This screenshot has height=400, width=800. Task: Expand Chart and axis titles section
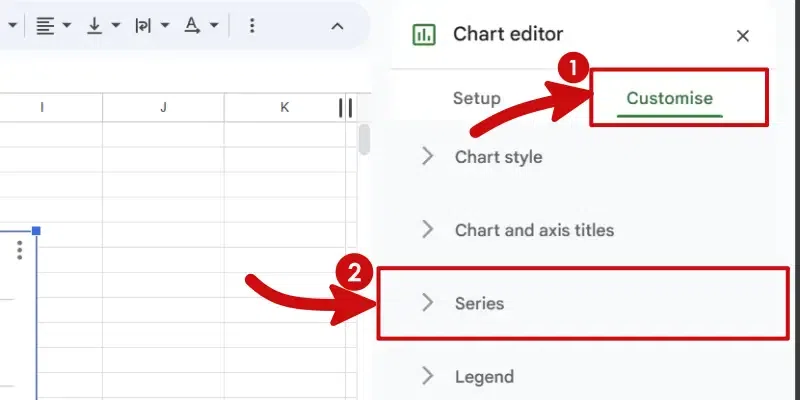[x=534, y=230]
